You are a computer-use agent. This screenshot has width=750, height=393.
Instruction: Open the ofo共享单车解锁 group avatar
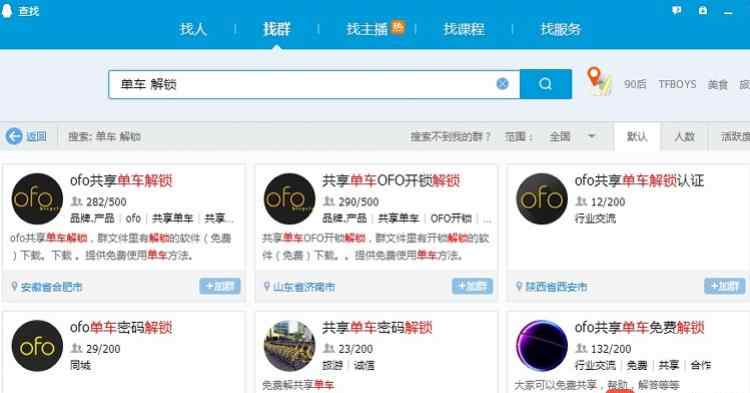click(x=37, y=199)
